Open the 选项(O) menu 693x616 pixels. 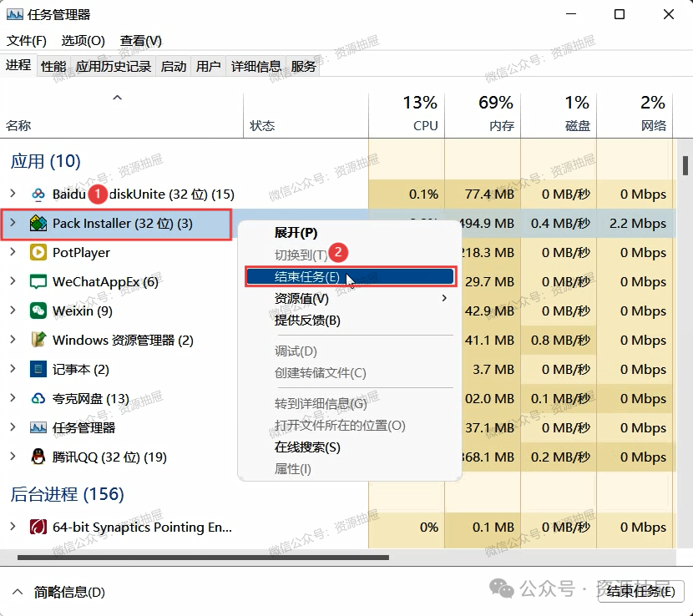point(83,41)
